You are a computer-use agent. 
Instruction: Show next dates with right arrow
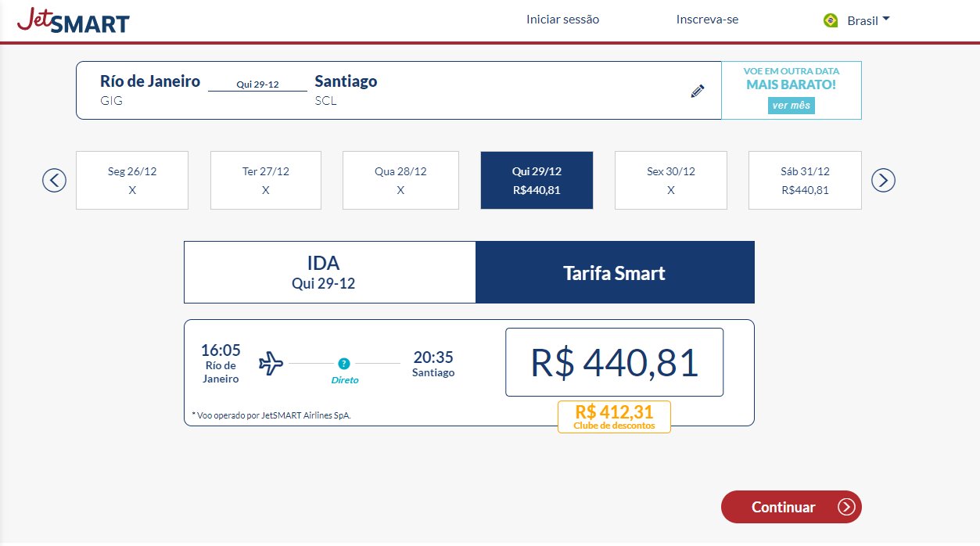click(x=883, y=181)
